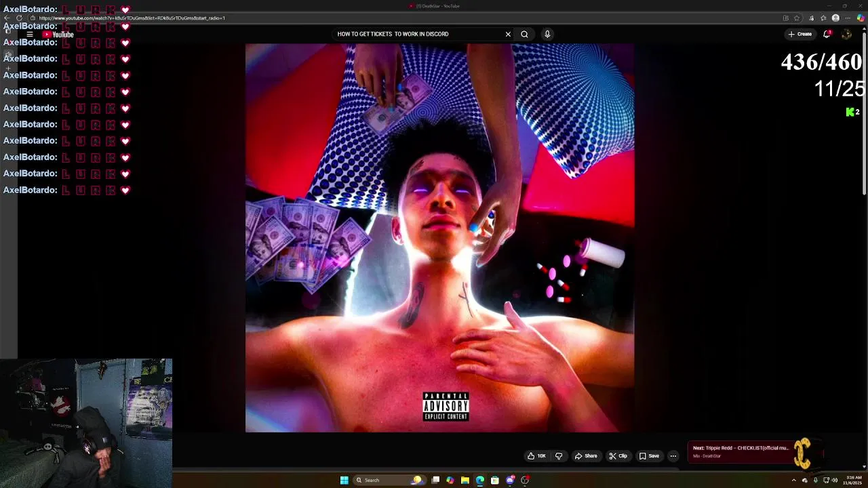Open Discord from taskbar

[510, 480]
